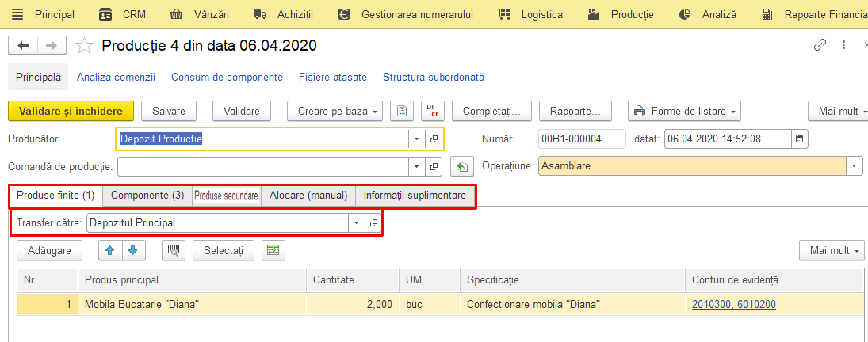Screen dimensions: 868x342
Task: Expand the Producător dropdown list
Action: (x=416, y=139)
